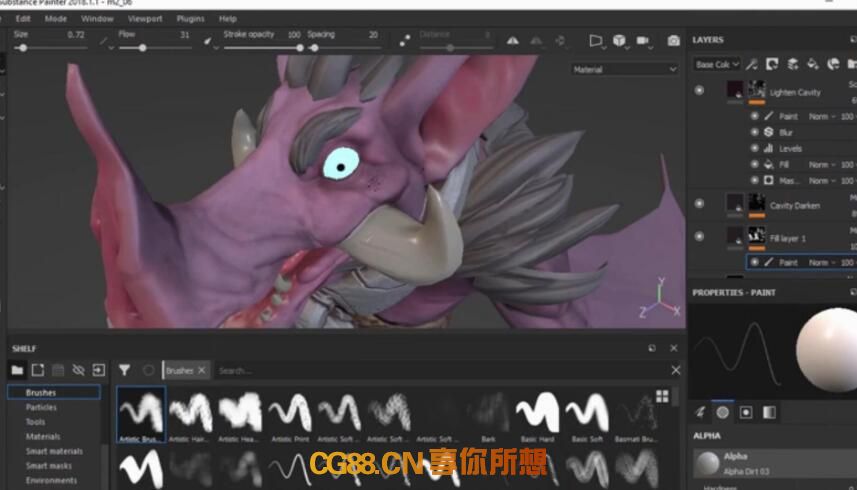This screenshot has height=490, width=857.
Task: Remove the Brushes filter tag
Action: [x=202, y=370]
